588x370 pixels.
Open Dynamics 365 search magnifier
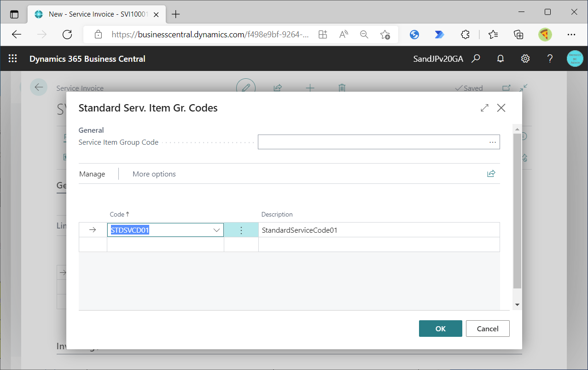click(476, 59)
